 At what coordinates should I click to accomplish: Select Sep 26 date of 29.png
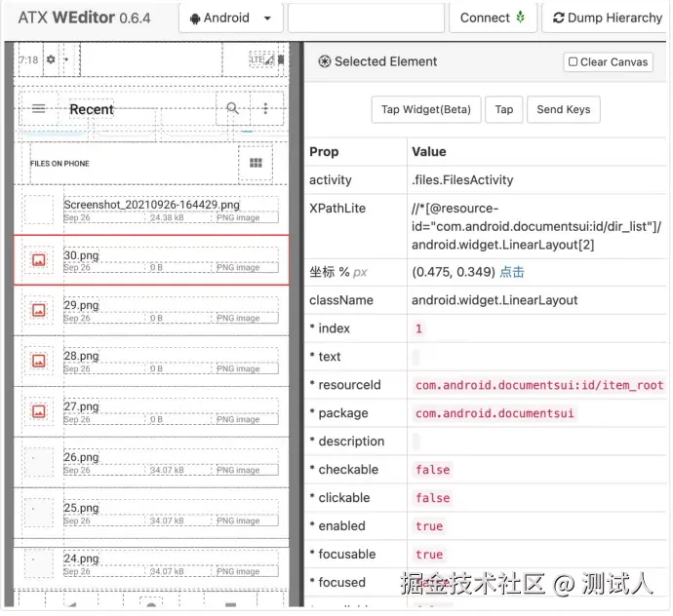coord(77,318)
